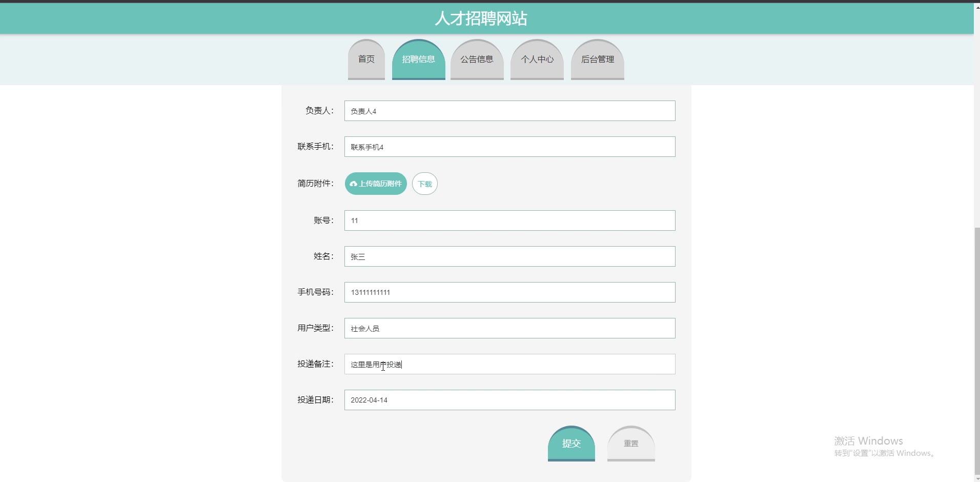980x482 pixels.
Task: Focus the 用户类型 field showing 社会人员
Action: click(510, 328)
